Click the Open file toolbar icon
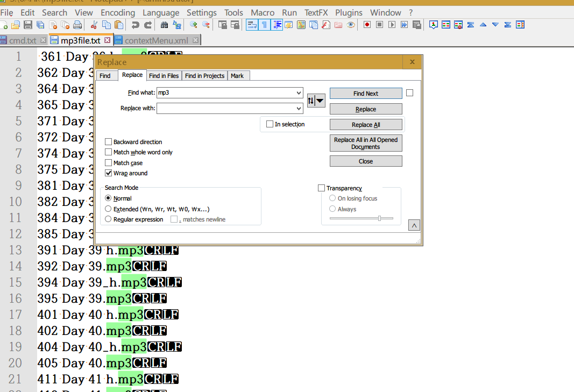Screen dimensions: 574x392 click(x=16, y=25)
